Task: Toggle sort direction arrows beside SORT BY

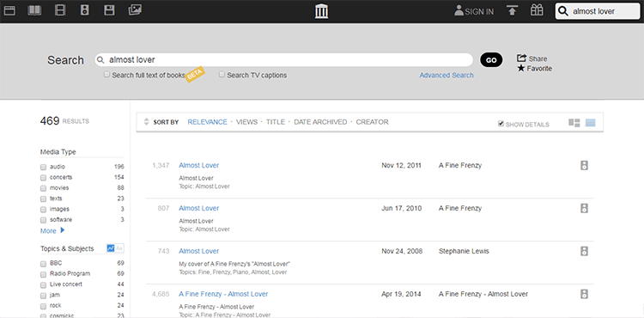Action: (x=147, y=122)
